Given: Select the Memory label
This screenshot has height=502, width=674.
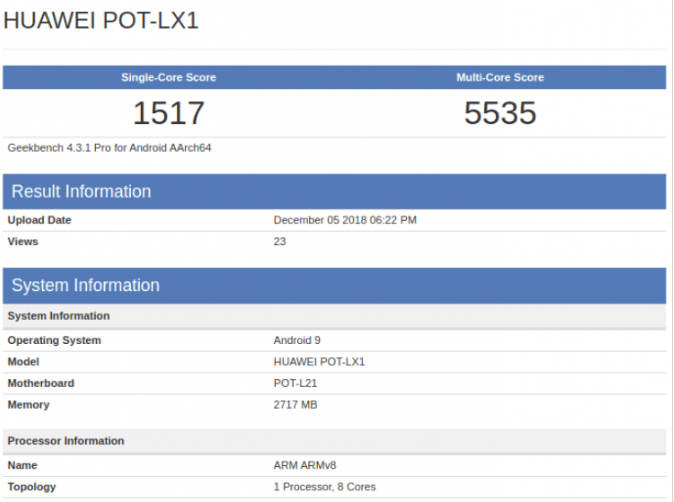Looking at the screenshot, I should tap(28, 405).
